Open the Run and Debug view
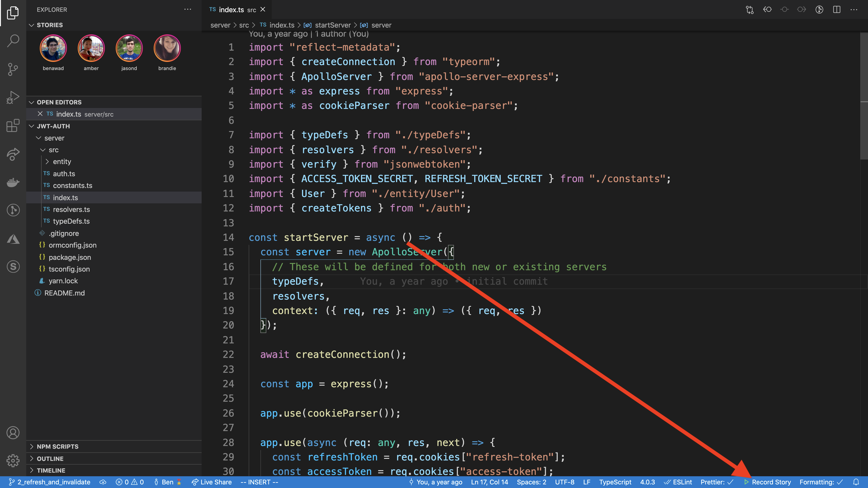 pyautogui.click(x=13, y=98)
